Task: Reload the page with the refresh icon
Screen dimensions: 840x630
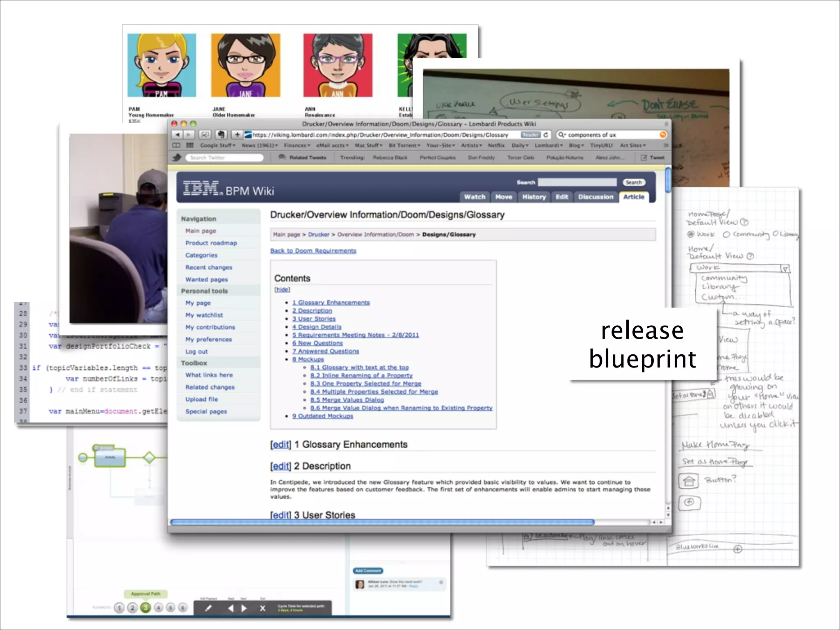Action: 546,135
